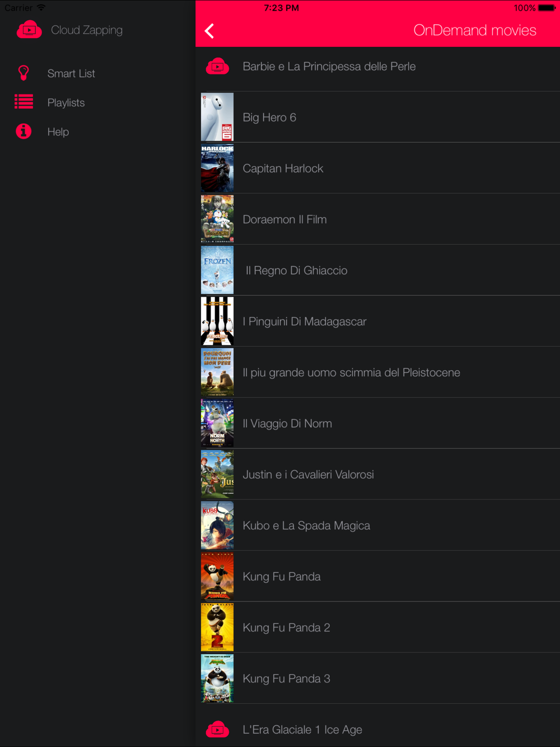This screenshot has width=560, height=747.
Task: Click the Help info icon
Action: 24,131
